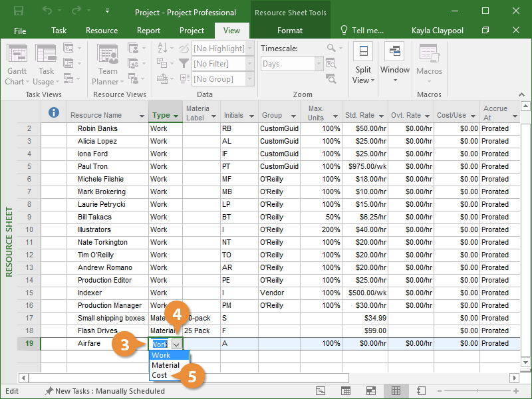Choose Cost from the Type dropdown list
The height and width of the screenshot is (399, 532).
pyautogui.click(x=160, y=375)
